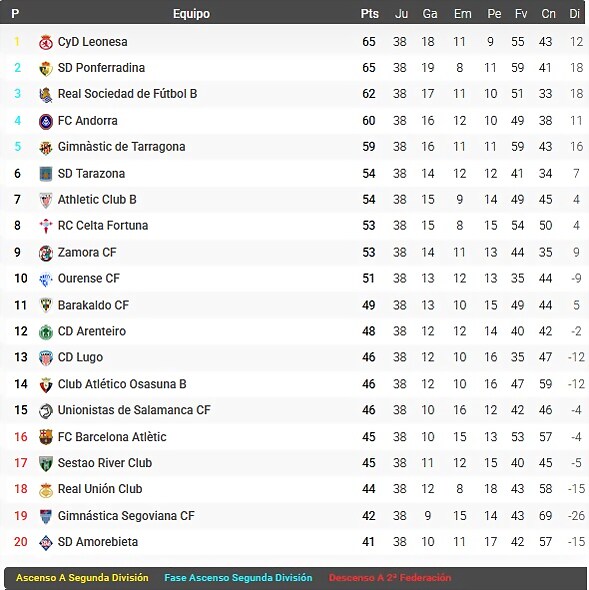Screen dimensions: 589x590
Task: Click the SD Amorebieta diamond logo
Action: 46,542
